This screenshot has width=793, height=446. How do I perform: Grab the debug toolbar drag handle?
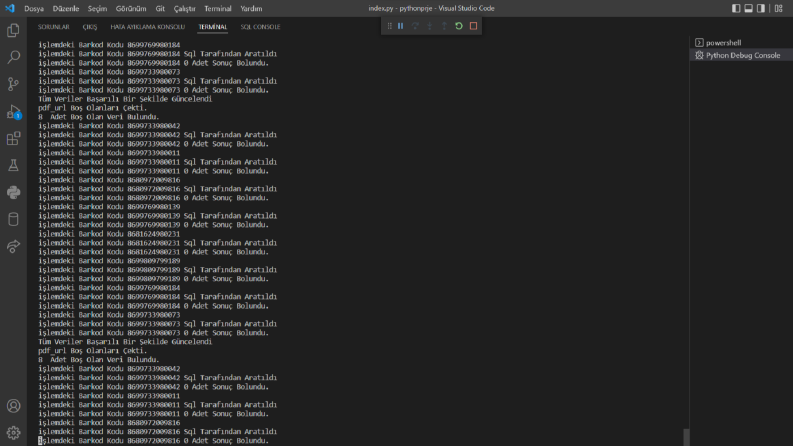(x=389, y=26)
